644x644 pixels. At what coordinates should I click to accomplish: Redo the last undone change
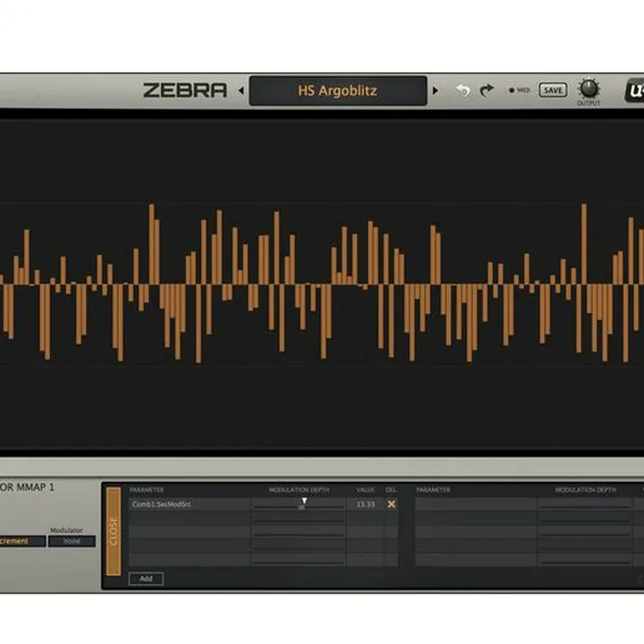487,90
